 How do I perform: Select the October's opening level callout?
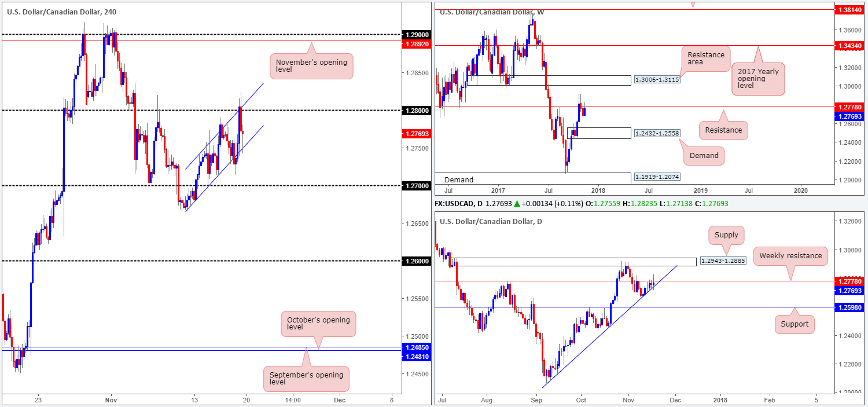pyautogui.click(x=318, y=324)
